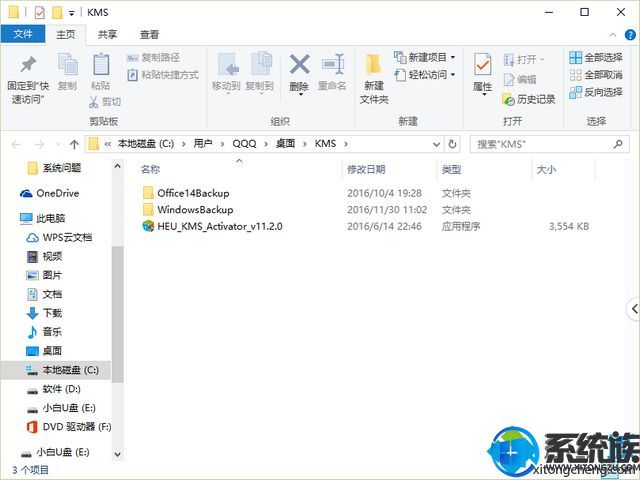Click the Paste clipboard icon
The width and height of the screenshot is (640, 480).
tap(101, 64)
